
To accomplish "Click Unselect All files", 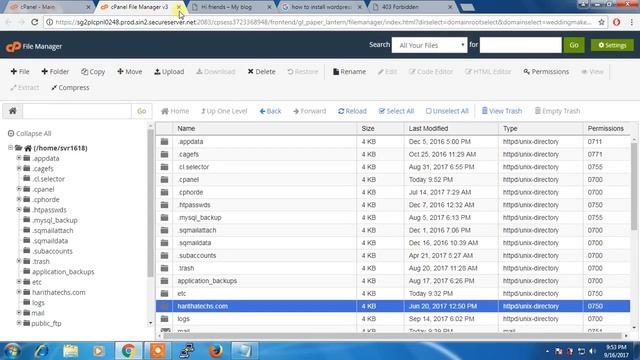I will 447,111.
